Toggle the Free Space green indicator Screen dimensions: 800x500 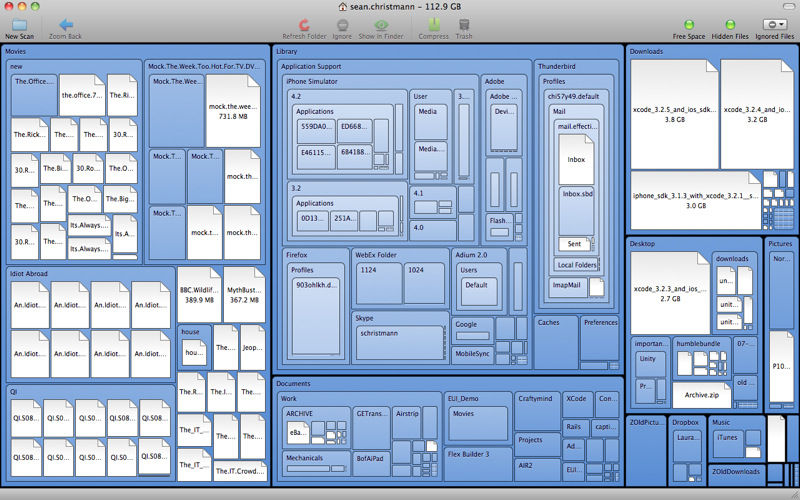click(689, 24)
